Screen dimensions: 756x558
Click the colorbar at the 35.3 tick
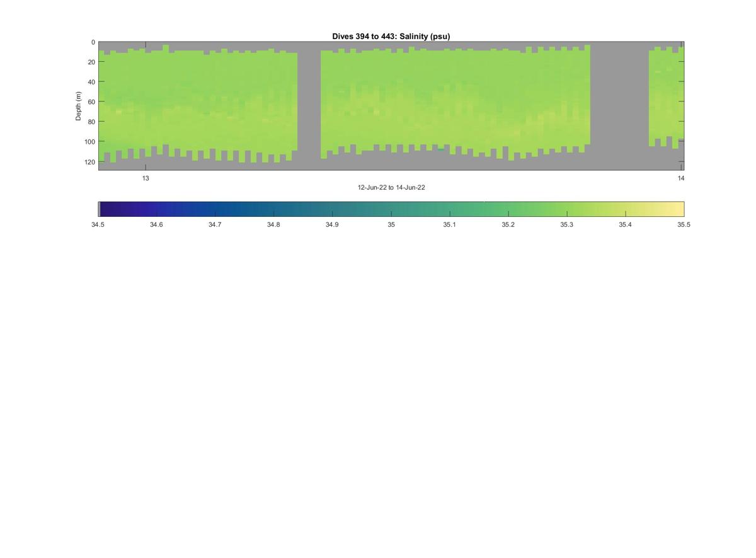(567, 209)
